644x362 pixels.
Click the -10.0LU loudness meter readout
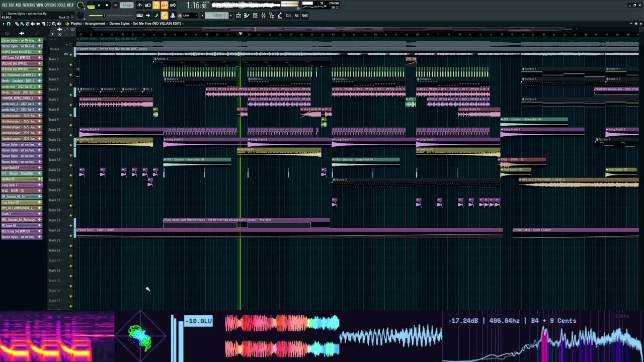[x=199, y=321]
